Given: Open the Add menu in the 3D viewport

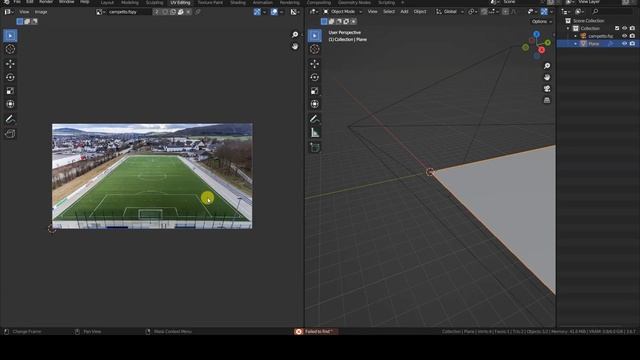Looking at the screenshot, I should tap(404, 11).
